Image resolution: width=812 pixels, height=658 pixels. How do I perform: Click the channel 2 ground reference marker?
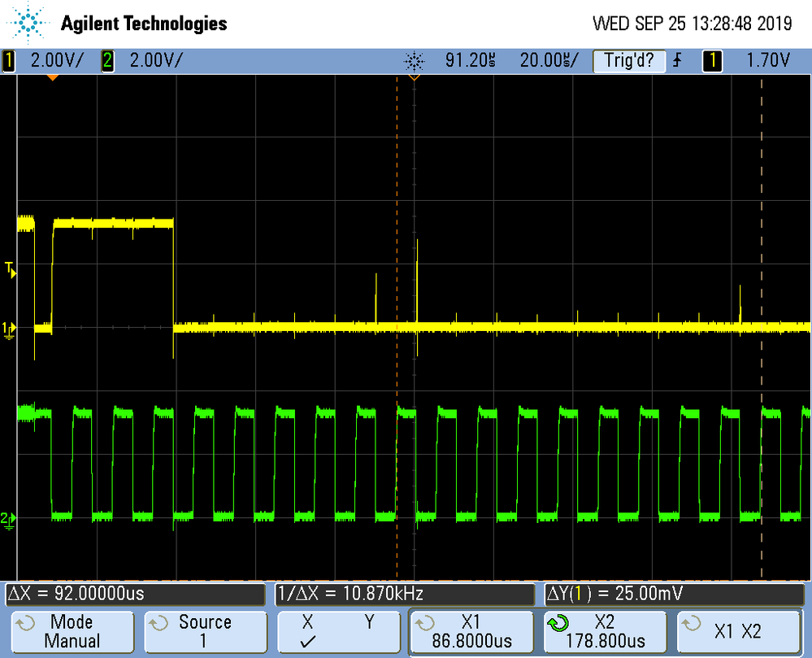8,520
